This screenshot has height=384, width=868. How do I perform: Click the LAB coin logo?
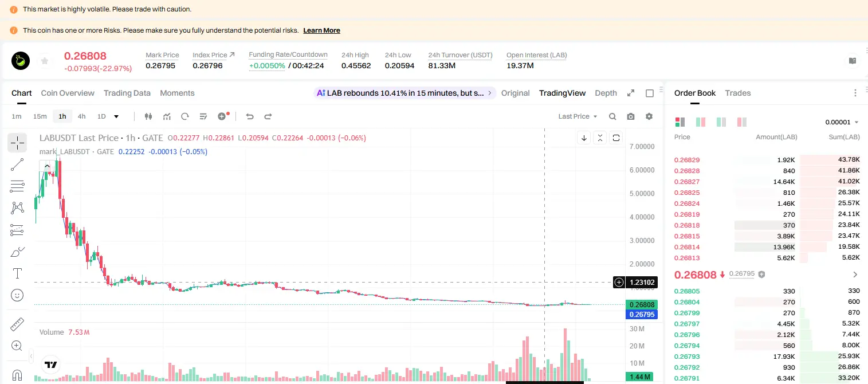point(21,61)
